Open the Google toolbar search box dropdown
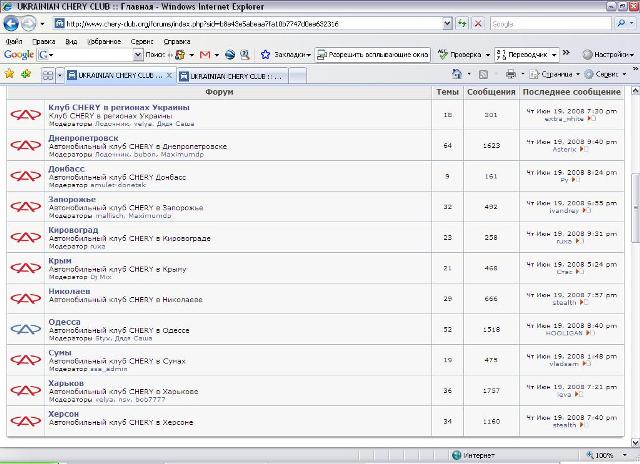Image resolution: width=640 pixels, height=464 pixels. pos(138,54)
